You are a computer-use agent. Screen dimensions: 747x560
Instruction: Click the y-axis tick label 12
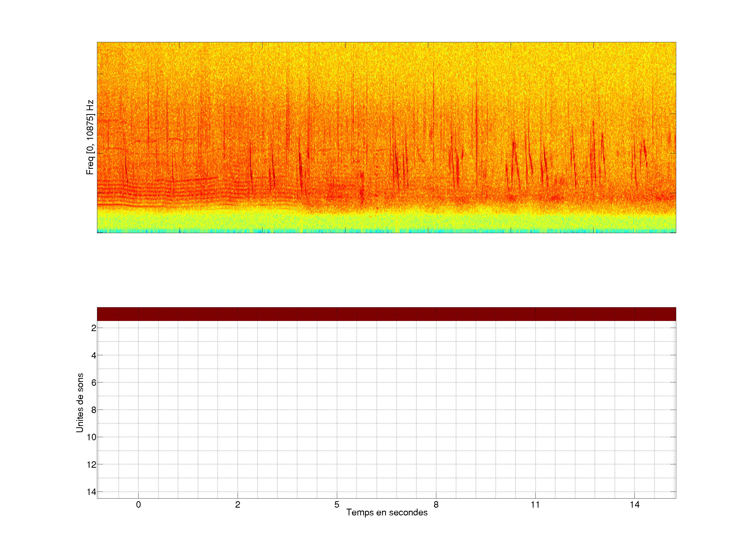[x=92, y=465]
